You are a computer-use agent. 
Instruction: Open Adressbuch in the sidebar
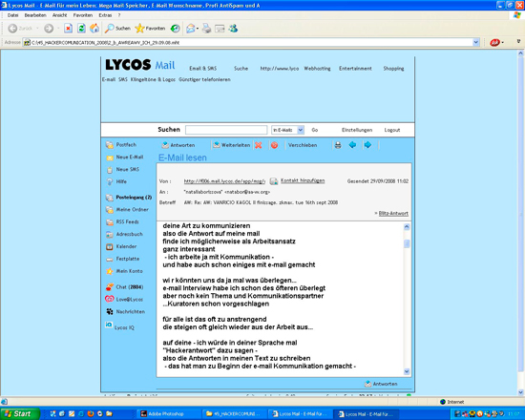click(124, 234)
